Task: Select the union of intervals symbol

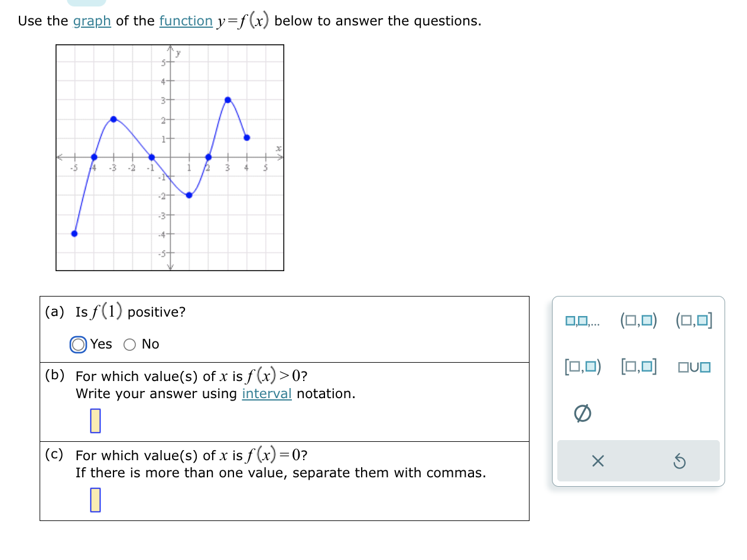Action: [x=693, y=367]
